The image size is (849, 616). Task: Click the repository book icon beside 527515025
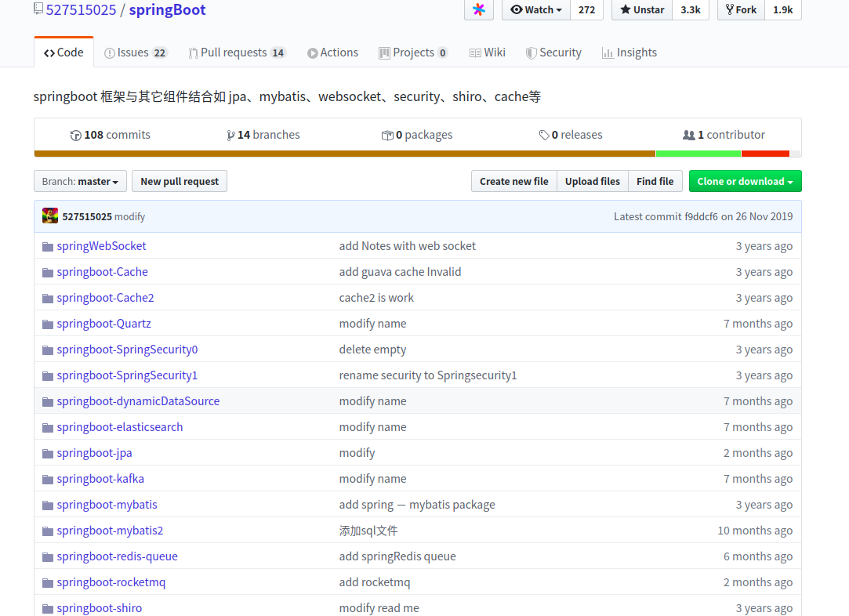(38, 9)
